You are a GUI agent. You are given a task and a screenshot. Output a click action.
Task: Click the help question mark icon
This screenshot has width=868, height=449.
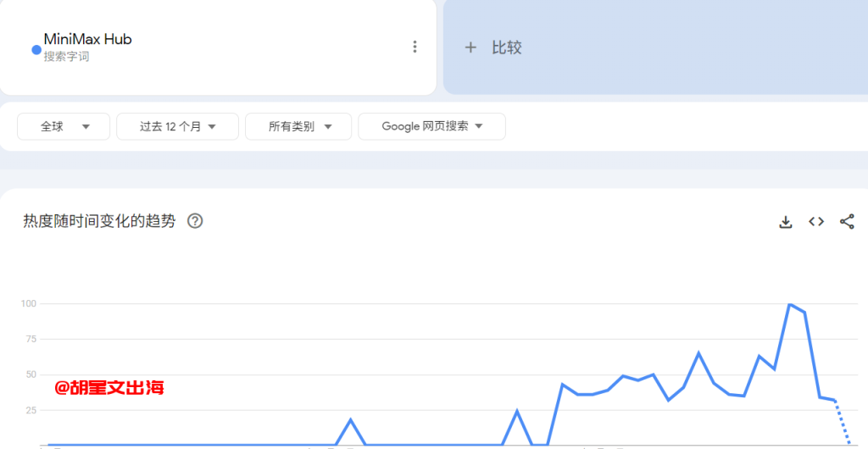tap(195, 221)
